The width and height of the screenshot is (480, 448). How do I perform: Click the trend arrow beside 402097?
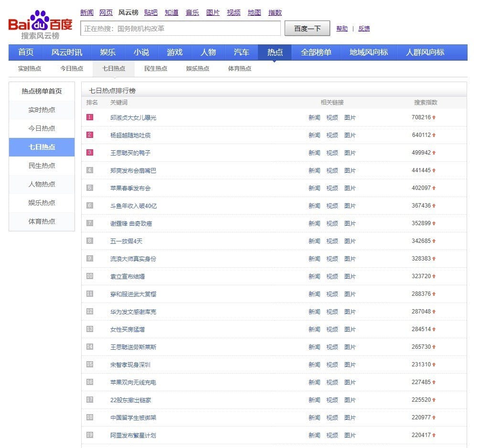coord(434,188)
